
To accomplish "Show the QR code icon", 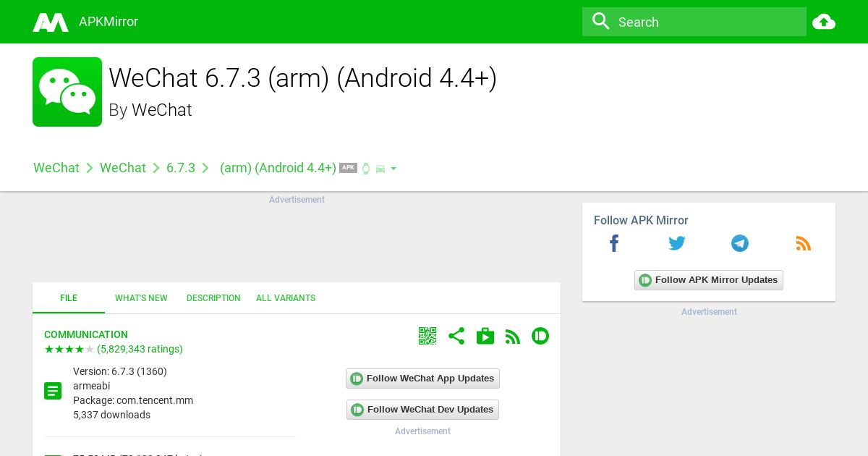I will click(427, 336).
